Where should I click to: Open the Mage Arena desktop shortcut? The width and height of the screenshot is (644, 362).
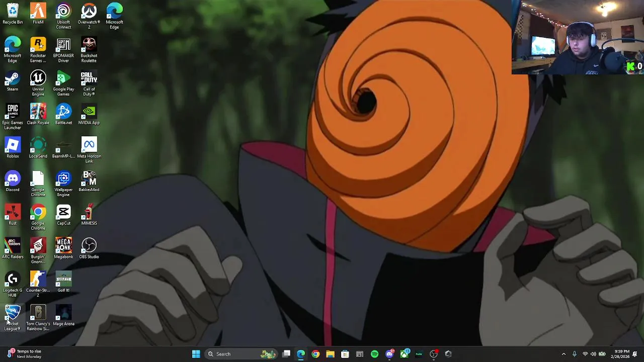[x=63, y=316]
